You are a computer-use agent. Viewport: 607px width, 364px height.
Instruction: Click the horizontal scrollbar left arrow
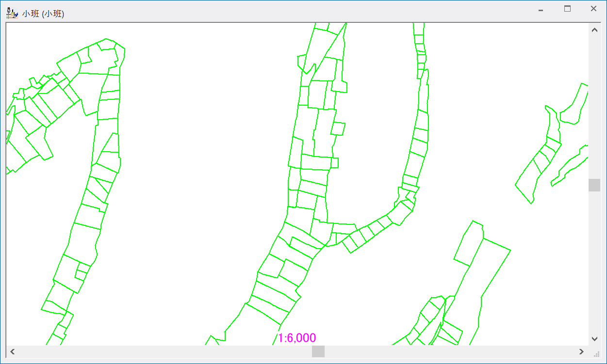13,351
